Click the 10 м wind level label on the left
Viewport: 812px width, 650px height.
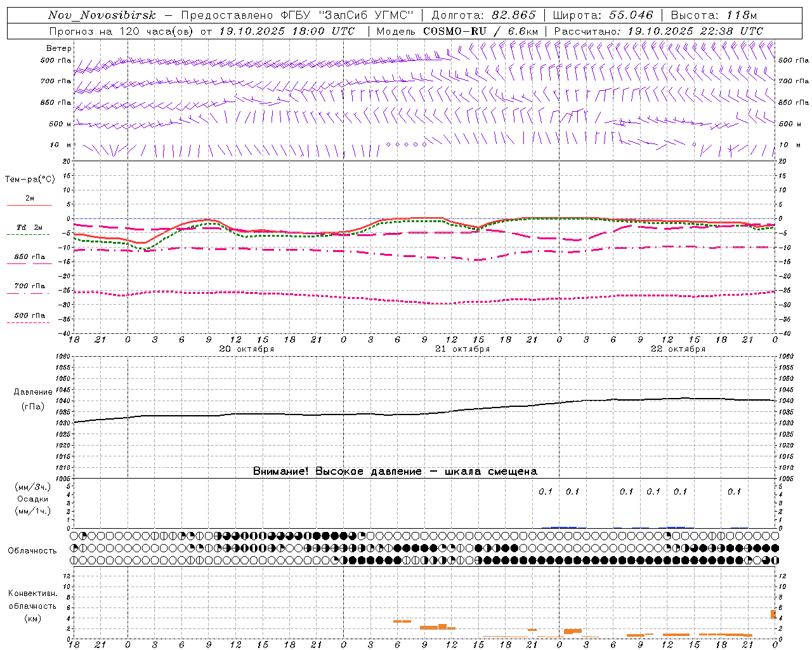point(60,145)
